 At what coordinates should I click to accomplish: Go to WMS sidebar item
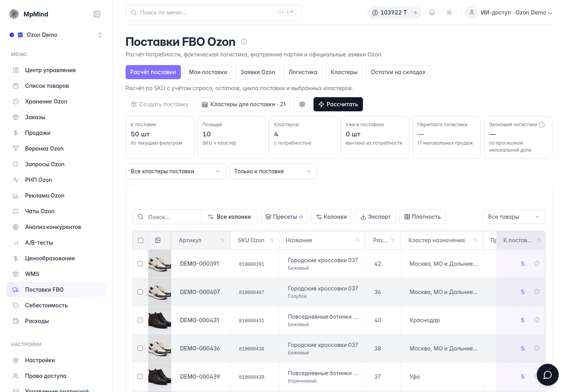click(x=56, y=274)
